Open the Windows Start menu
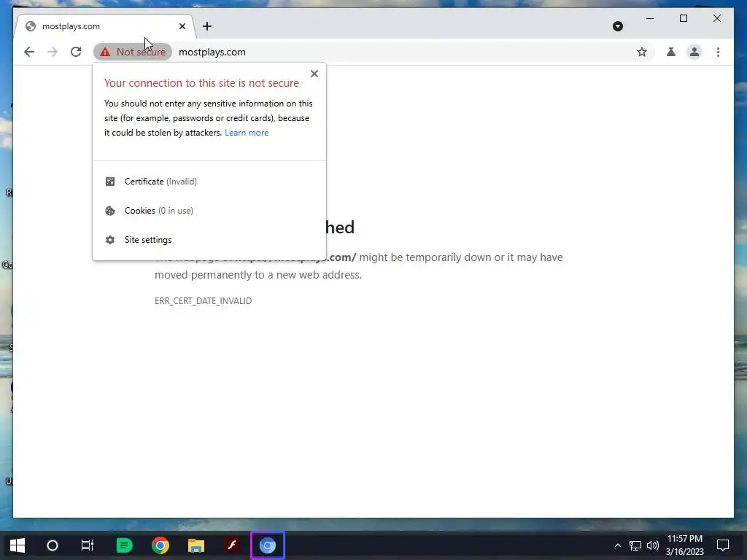The image size is (747, 560). click(x=18, y=545)
